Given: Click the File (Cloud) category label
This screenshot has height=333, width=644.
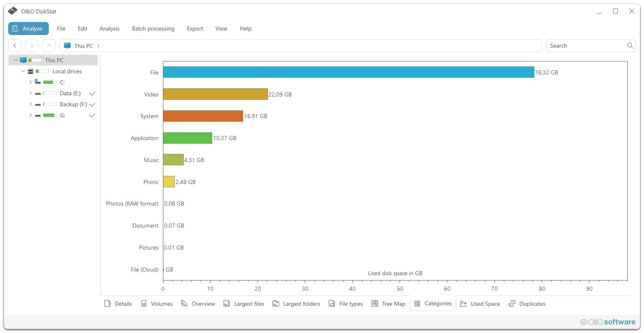Looking at the screenshot, I should (x=145, y=269).
